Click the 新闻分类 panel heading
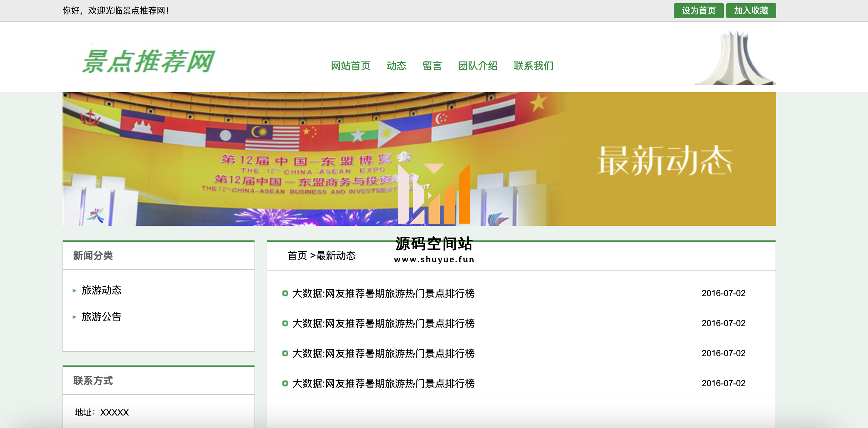Viewport: 868px width, 428px height. tap(93, 255)
